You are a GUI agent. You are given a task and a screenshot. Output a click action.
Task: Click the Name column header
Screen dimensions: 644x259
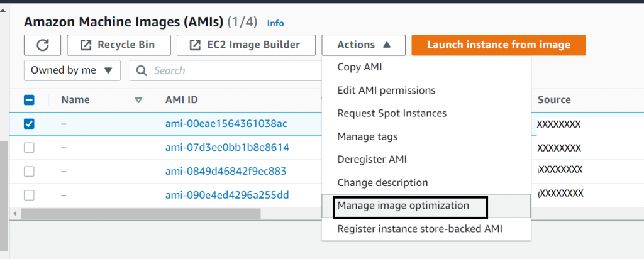tap(75, 100)
